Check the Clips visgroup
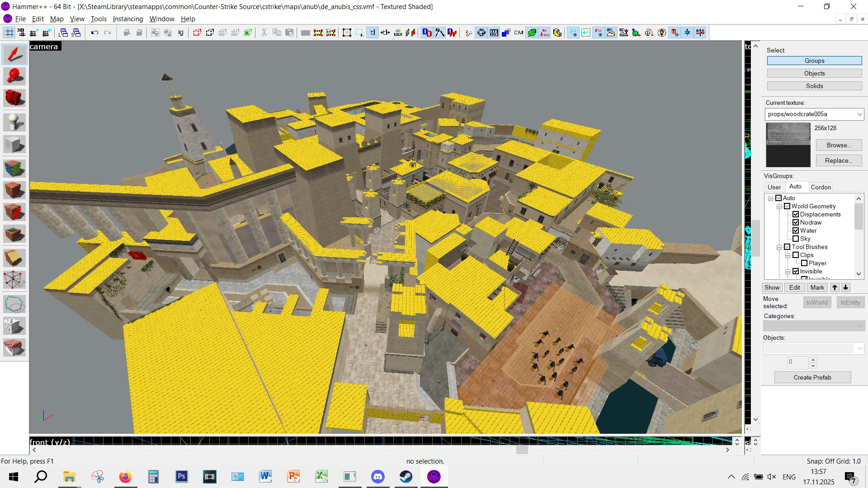The image size is (868, 488). [x=796, y=255]
